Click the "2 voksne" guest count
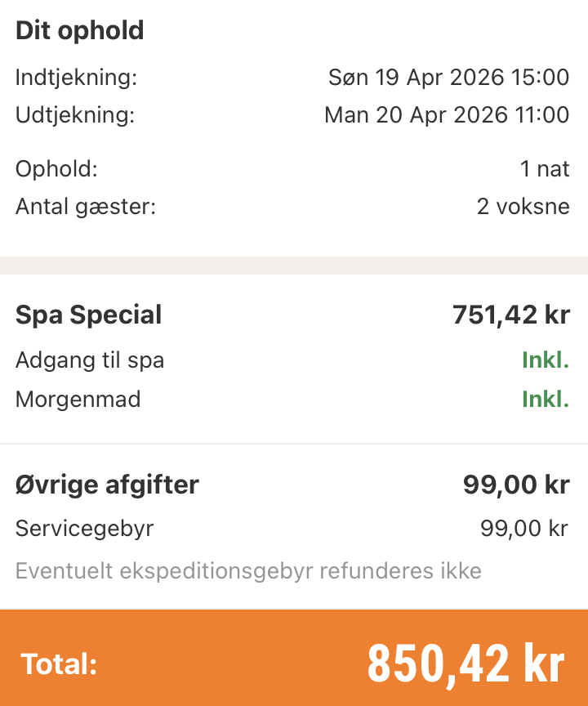 click(x=523, y=207)
